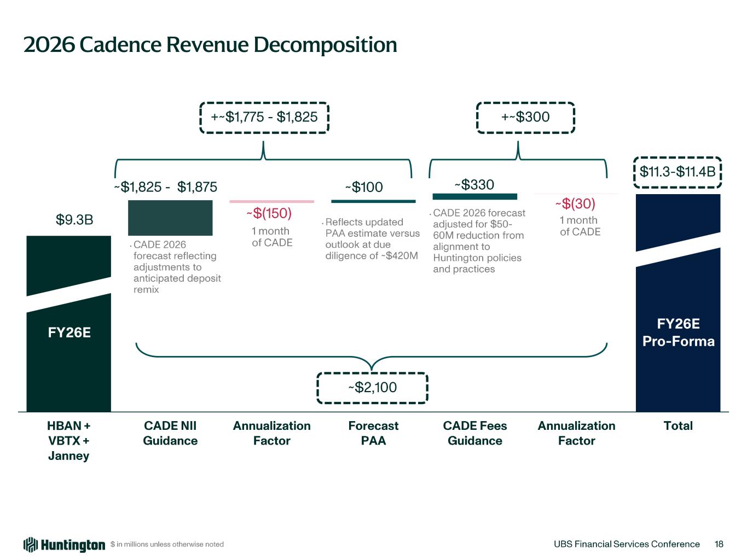Select the Total axis label

point(678,426)
